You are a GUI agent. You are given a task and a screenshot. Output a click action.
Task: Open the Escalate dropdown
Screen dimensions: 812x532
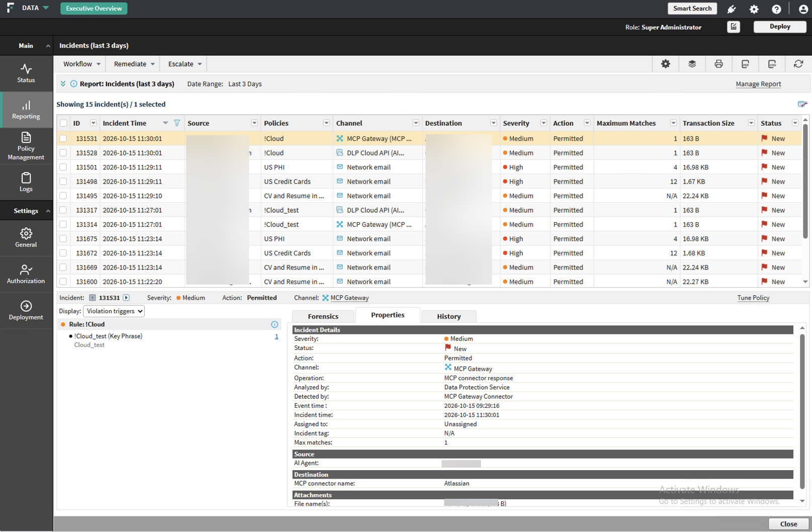tap(185, 64)
